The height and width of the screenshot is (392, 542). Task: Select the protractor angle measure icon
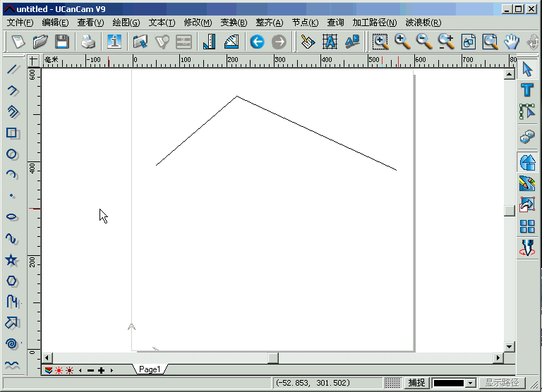point(231,42)
